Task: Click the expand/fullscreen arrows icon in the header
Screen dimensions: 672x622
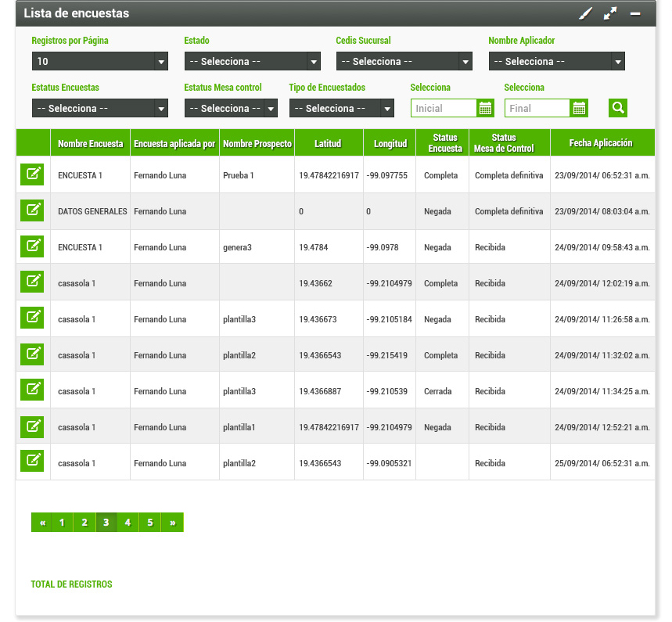Action: (611, 13)
